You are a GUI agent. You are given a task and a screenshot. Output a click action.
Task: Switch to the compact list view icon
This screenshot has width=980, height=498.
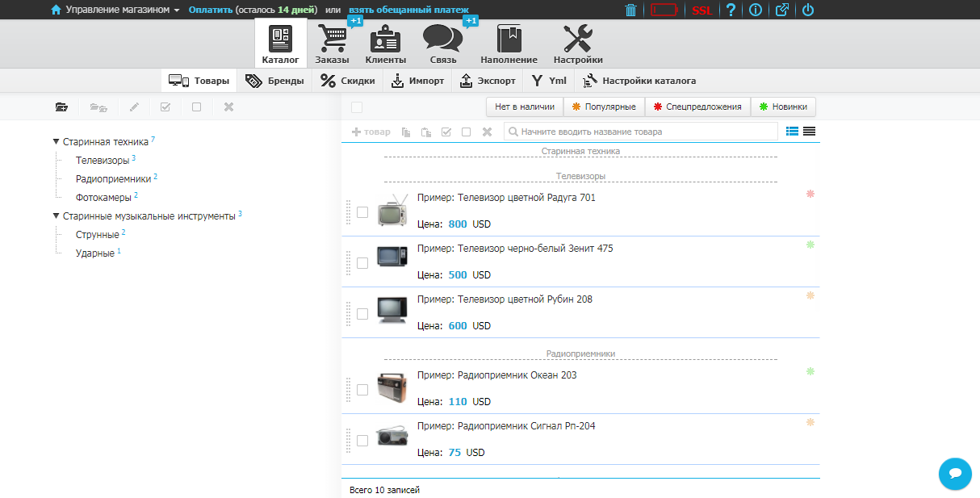pos(809,131)
